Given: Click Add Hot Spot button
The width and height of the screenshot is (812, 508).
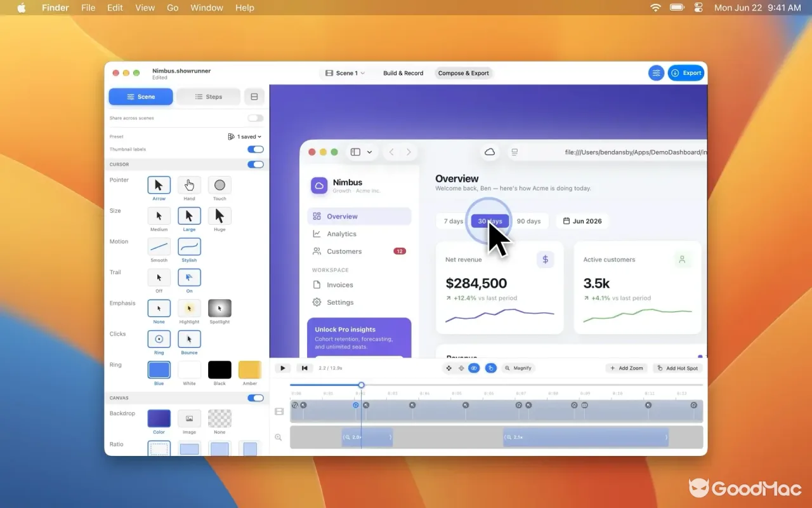Looking at the screenshot, I should (678, 368).
